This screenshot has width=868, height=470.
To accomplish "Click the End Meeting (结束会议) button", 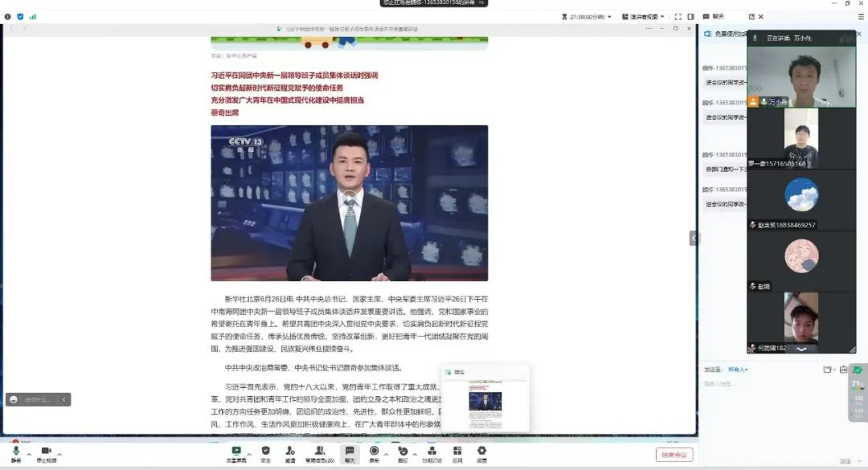I will click(x=674, y=455).
